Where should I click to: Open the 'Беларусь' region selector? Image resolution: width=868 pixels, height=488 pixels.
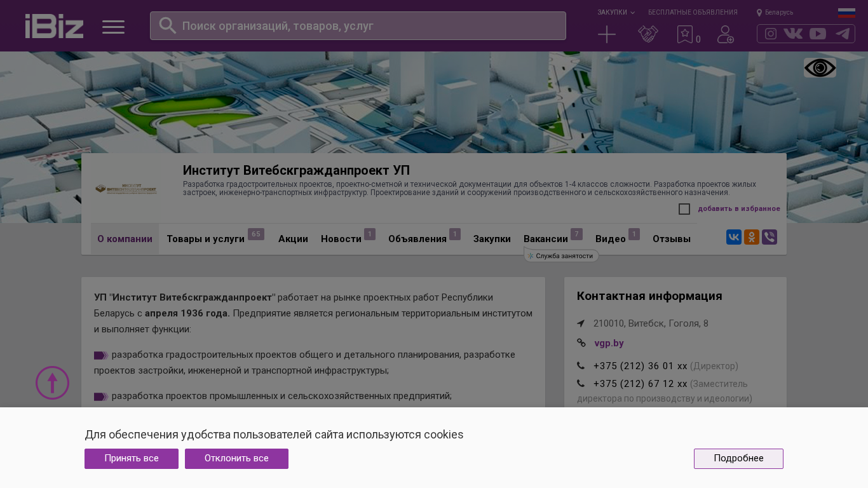tap(775, 12)
